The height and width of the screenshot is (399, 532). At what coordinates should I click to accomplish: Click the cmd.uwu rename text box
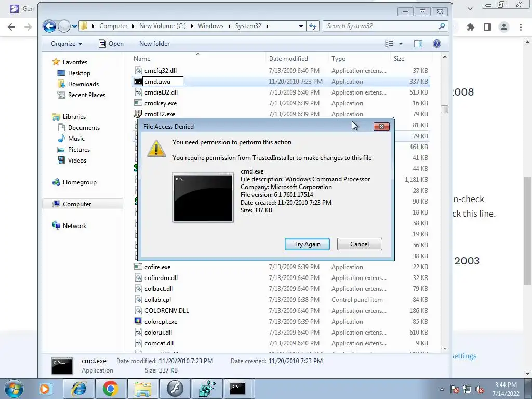coord(164,82)
